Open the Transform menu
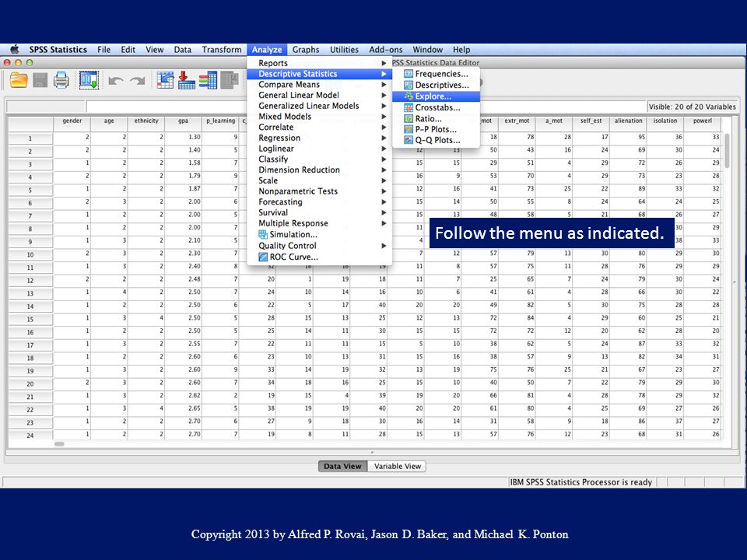Screen dimensions: 747x560 point(222,50)
